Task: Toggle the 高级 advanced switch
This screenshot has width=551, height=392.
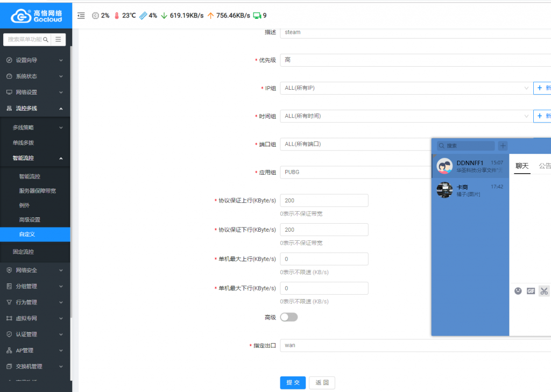Action: 289,317
